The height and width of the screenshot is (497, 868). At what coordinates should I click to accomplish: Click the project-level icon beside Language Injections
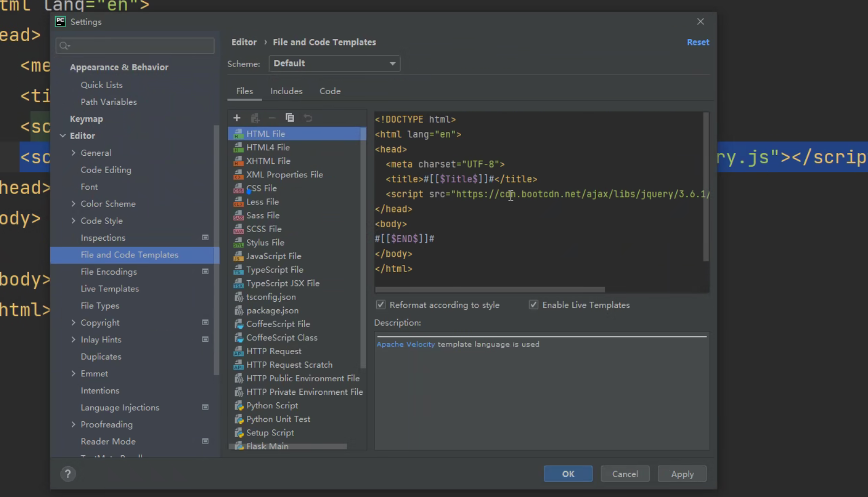click(205, 407)
